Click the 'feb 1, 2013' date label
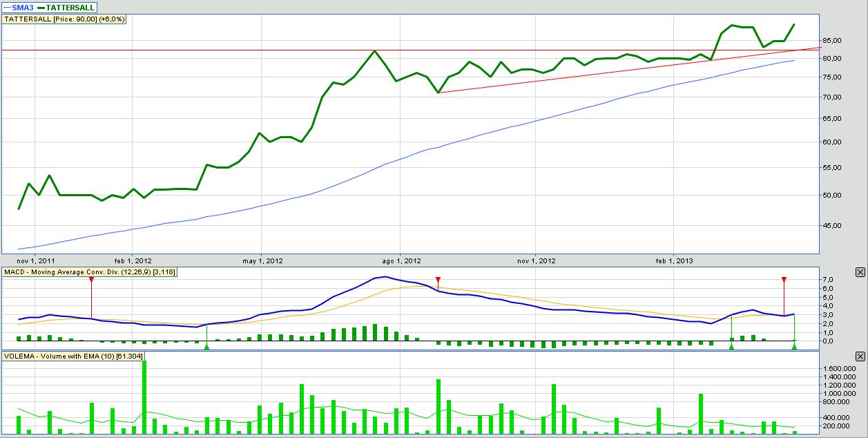The image size is (868, 438). pyautogui.click(x=674, y=261)
